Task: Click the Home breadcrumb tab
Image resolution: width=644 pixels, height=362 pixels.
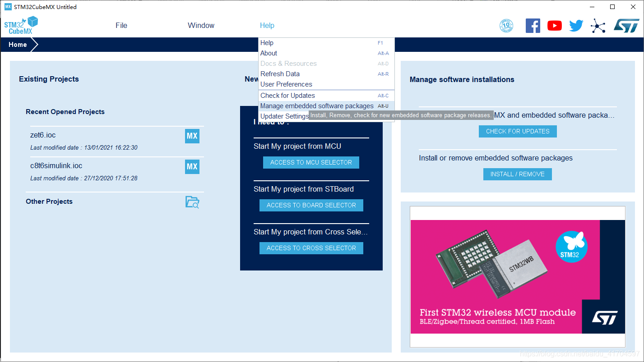Action: [x=18, y=45]
